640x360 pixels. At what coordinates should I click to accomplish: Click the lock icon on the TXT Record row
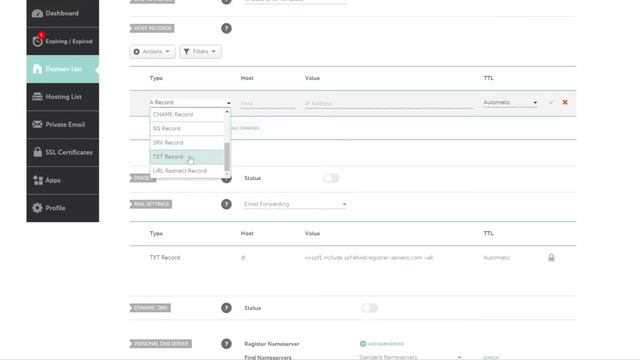(551, 257)
